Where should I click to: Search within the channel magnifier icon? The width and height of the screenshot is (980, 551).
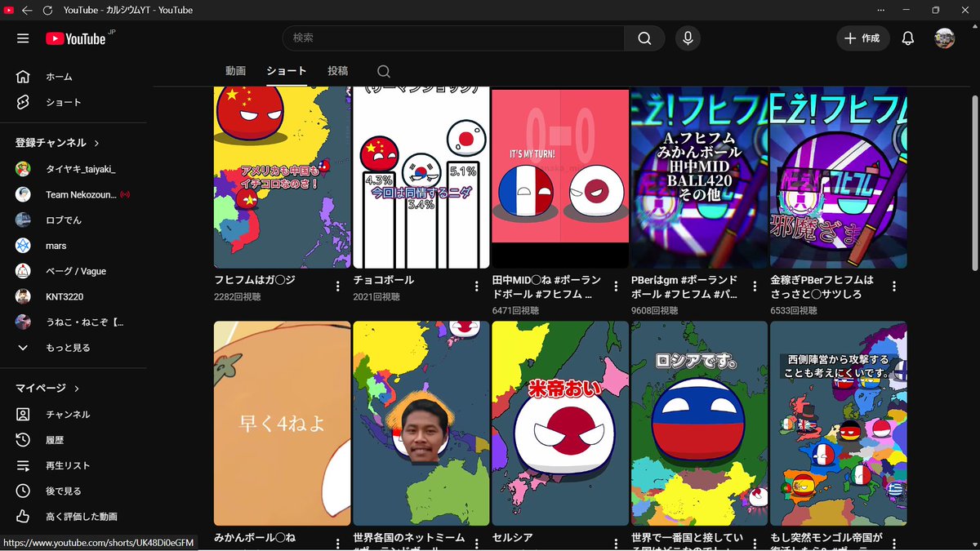coord(384,72)
